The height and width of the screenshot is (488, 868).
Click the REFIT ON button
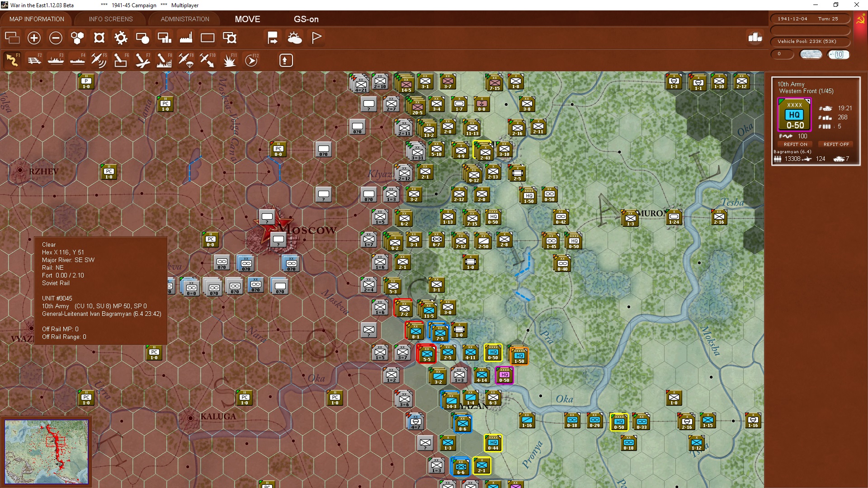click(795, 144)
